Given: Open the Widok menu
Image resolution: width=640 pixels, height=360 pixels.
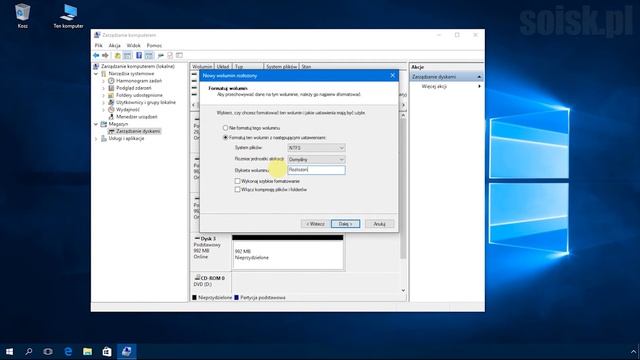Looking at the screenshot, I should pyautogui.click(x=133, y=45).
